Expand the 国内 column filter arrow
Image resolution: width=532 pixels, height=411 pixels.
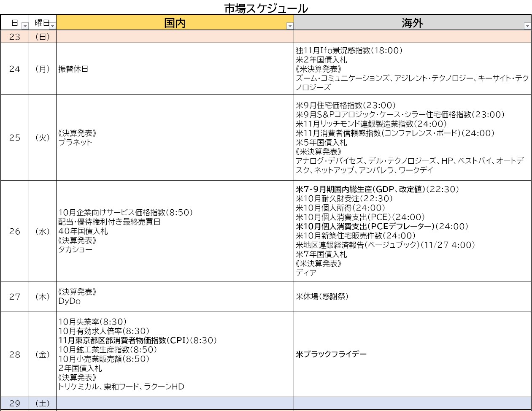pos(290,26)
